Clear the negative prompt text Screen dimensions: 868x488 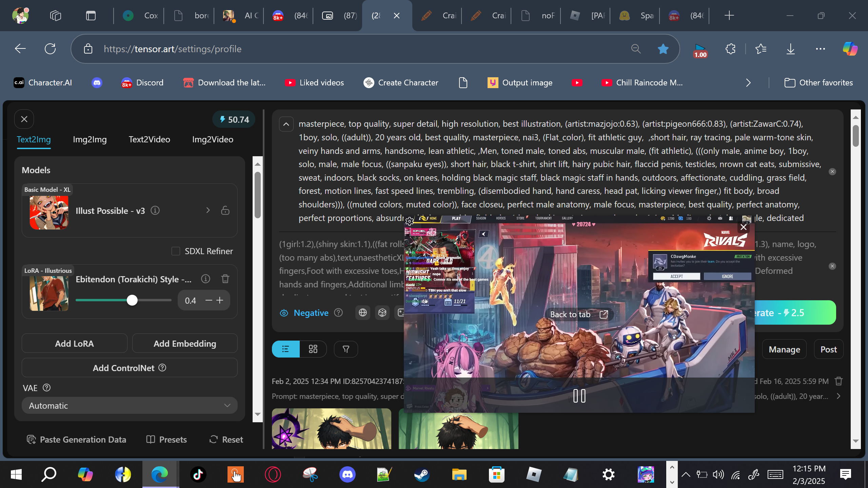[832, 266]
